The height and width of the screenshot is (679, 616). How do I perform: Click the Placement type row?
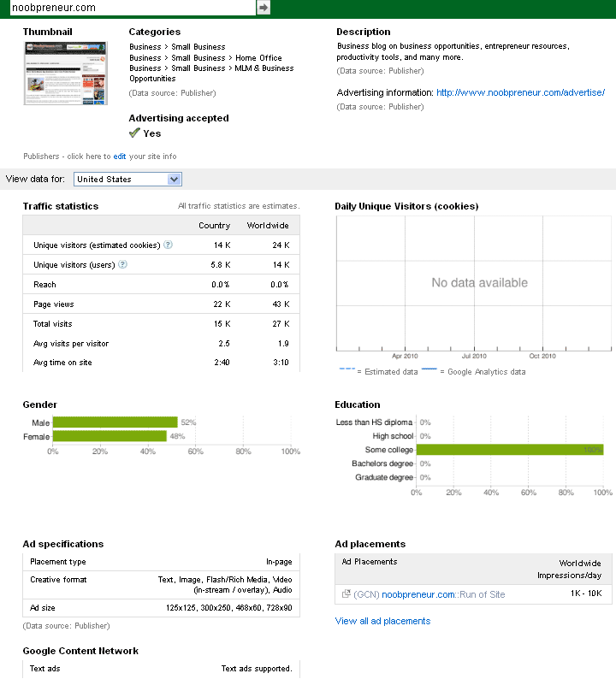click(x=161, y=562)
